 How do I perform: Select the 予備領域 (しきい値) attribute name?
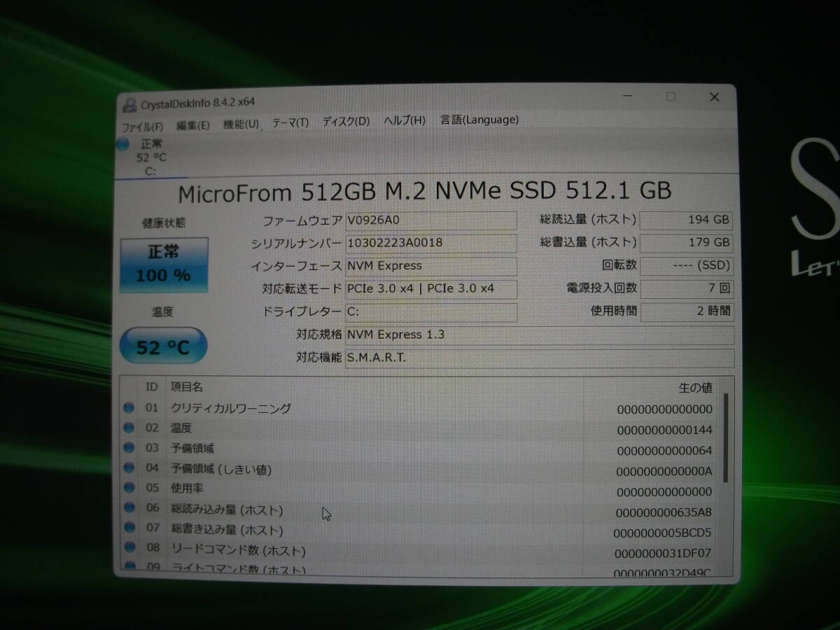pyautogui.click(x=221, y=469)
